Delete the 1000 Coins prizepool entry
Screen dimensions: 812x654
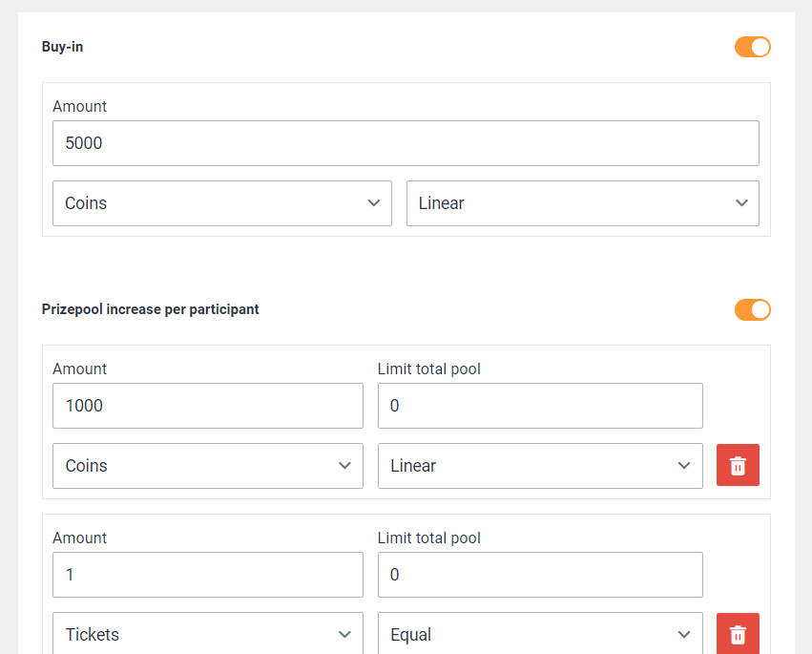point(738,465)
